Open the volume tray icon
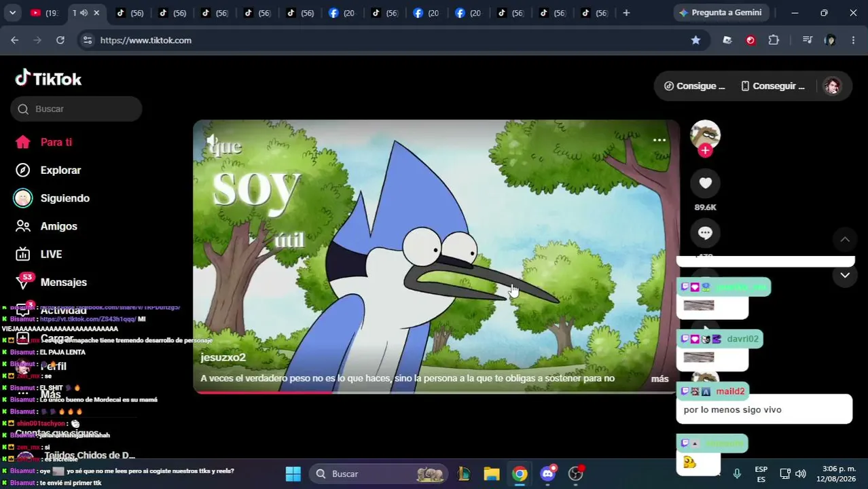This screenshot has height=489, width=868. pyautogui.click(x=801, y=473)
